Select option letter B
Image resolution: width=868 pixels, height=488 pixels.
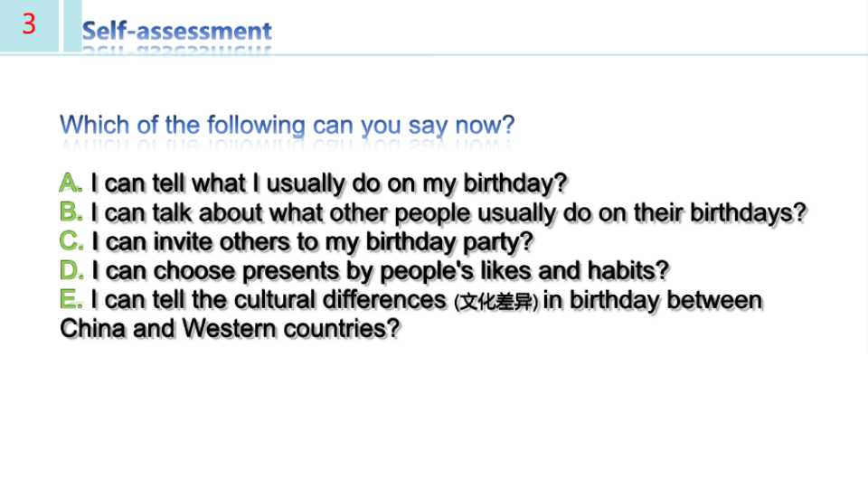pyautogui.click(x=71, y=211)
